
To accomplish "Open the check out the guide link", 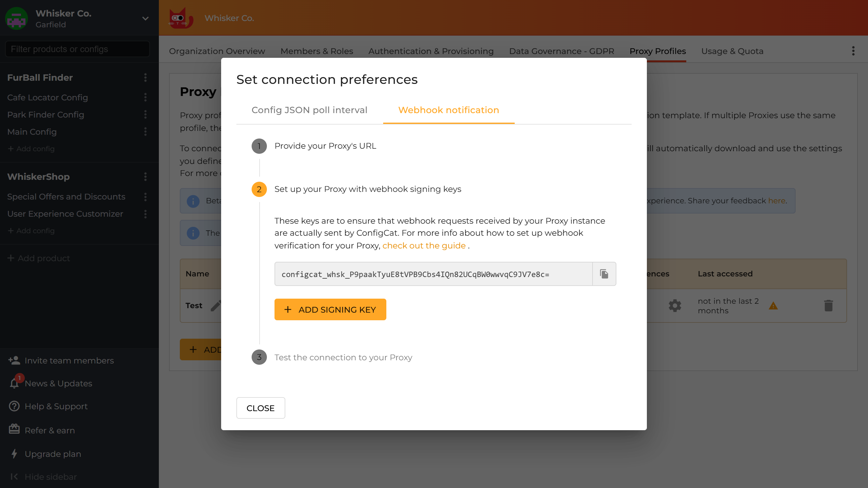I will pyautogui.click(x=424, y=245).
